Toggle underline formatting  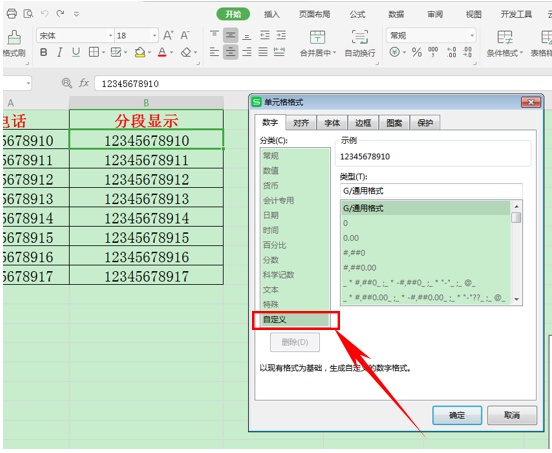coord(76,52)
